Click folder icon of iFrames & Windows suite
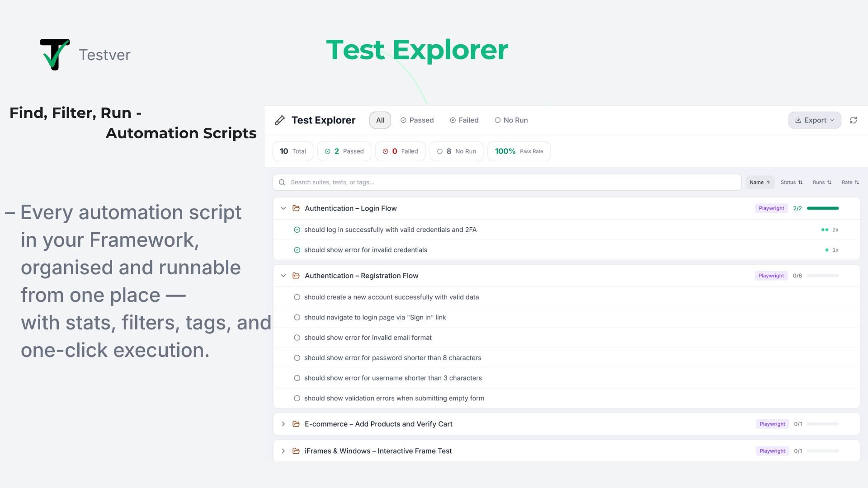Image resolution: width=868 pixels, height=488 pixels. pyautogui.click(x=296, y=451)
